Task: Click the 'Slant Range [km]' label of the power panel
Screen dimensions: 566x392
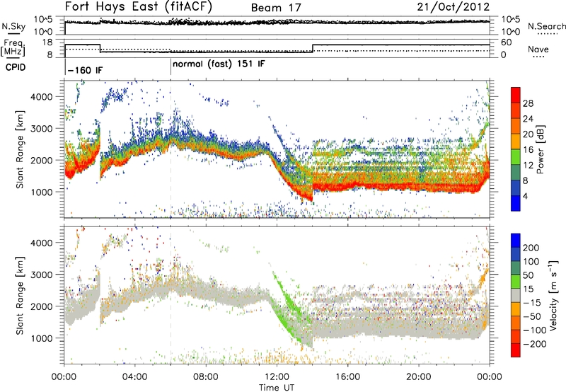Action: tap(21, 149)
